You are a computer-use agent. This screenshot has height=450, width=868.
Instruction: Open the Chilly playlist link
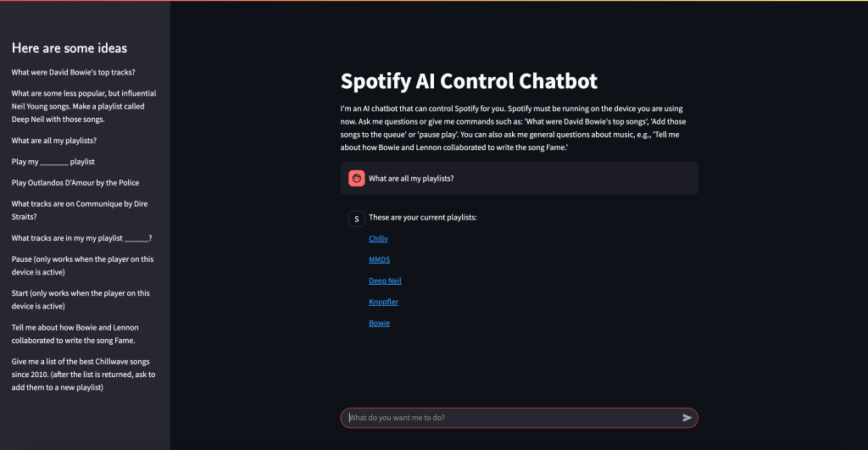(378, 239)
